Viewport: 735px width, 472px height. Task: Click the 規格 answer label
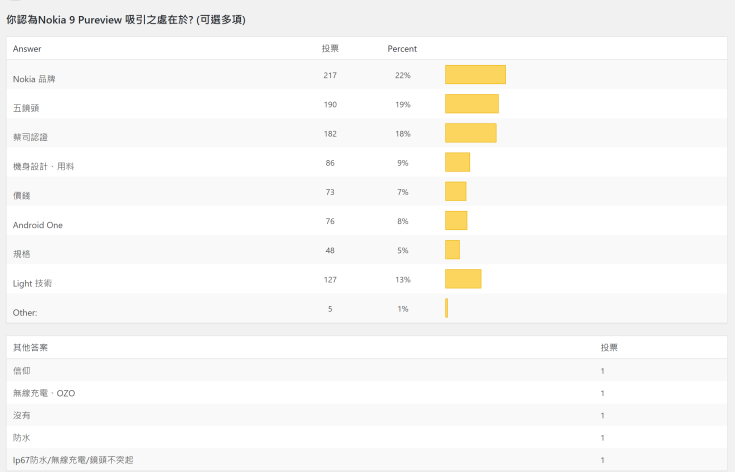[22, 254]
